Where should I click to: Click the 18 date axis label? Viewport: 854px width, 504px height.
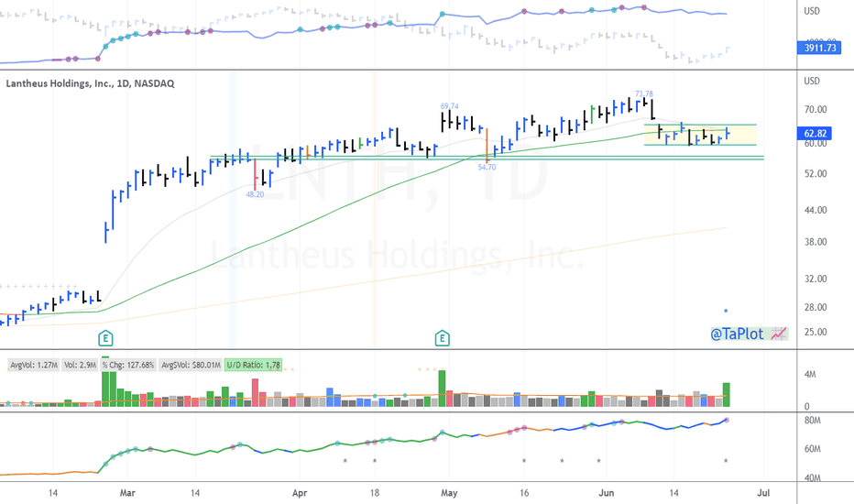(374, 493)
